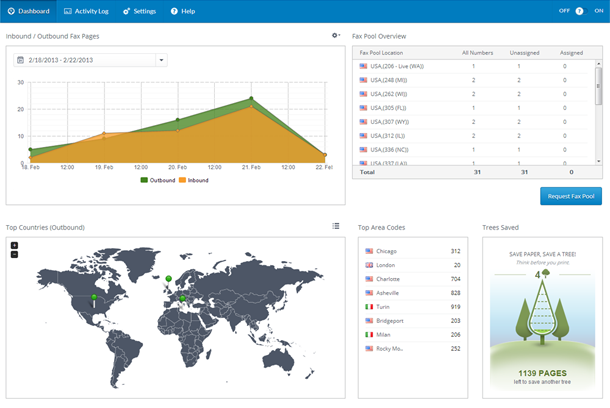The width and height of the screenshot is (610, 408).
Task: Switch to the Activity Log tab
Action: [85, 11]
